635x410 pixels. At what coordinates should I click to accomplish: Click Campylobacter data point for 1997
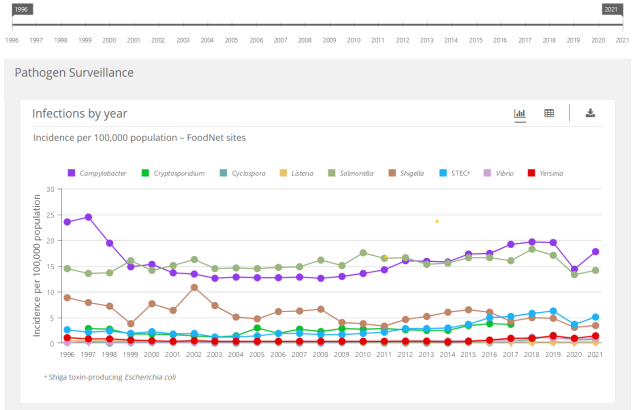coord(88,217)
